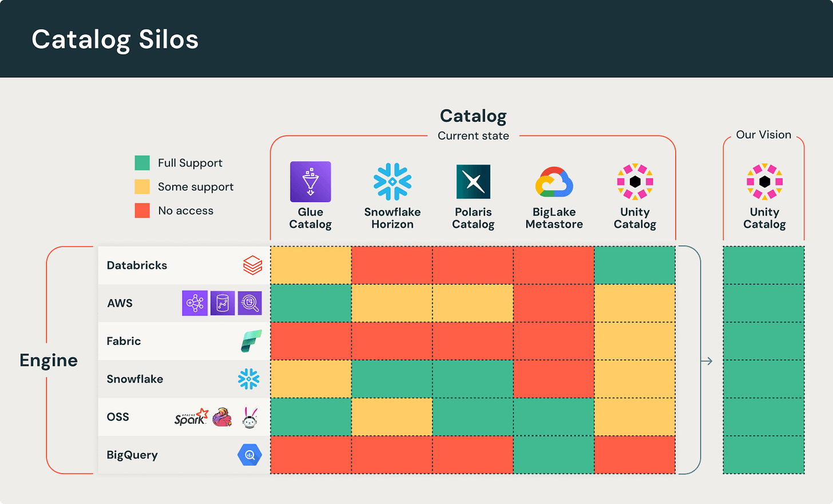Click the 'Databricks' row label
The height and width of the screenshot is (504, 833).
[x=137, y=265]
